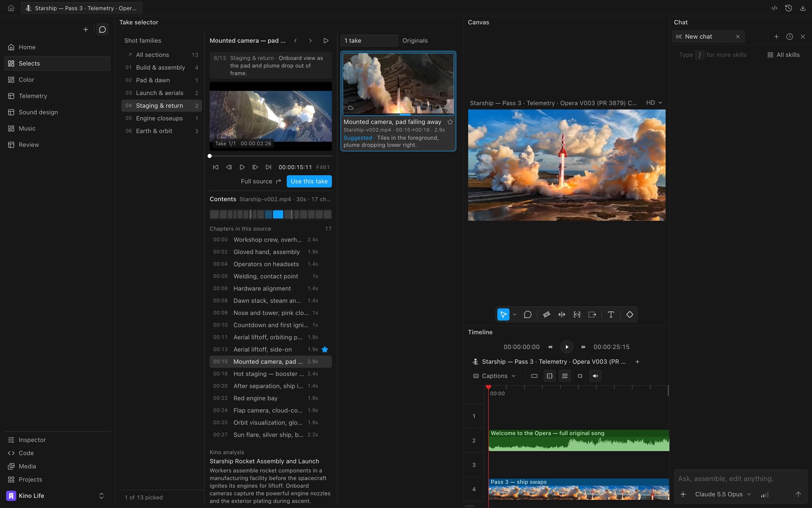Open Sound design in the sidebar
The height and width of the screenshot is (508, 812).
(57, 112)
